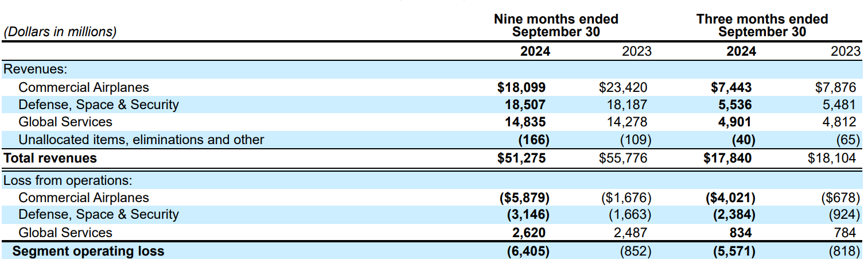Screen dimensions: 868x259
Task: Click the $51,275 total revenues figure
Action: 521,158
